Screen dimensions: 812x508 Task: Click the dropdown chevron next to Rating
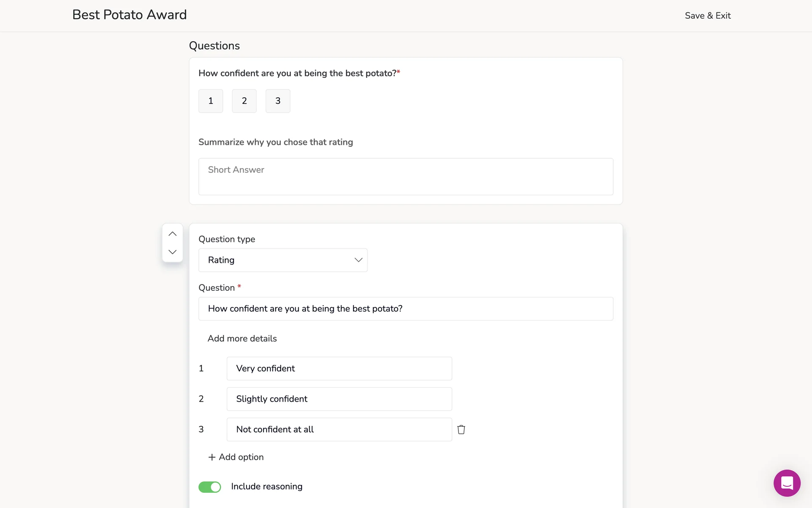[358, 260]
